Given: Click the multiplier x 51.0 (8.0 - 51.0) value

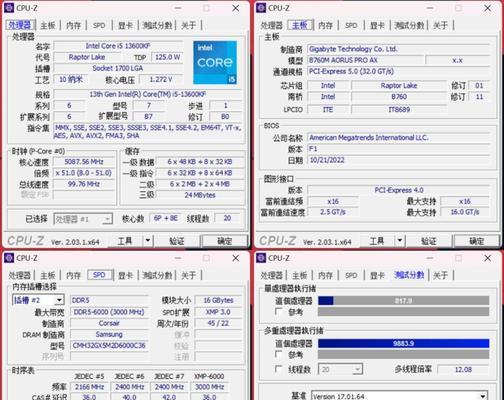Looking at the screenshot, I should tap(84, 173).
